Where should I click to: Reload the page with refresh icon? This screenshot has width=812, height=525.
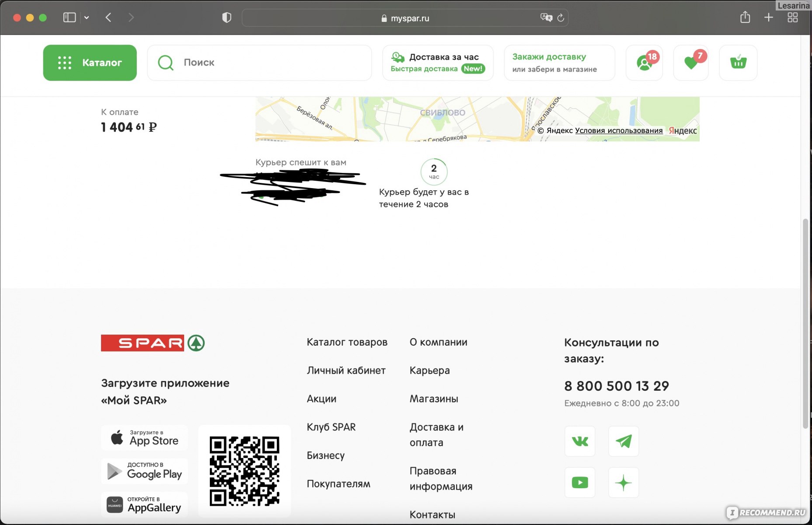click(x=561, y=18)
